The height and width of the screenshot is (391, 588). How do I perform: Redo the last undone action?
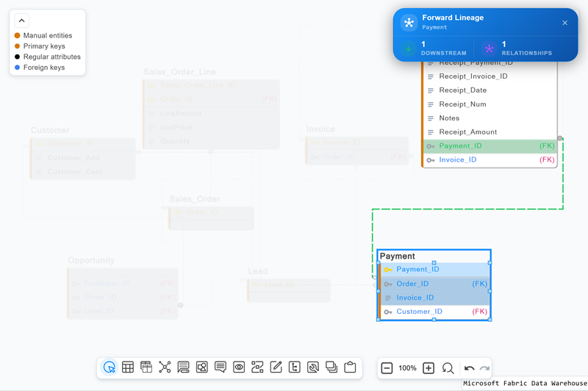pos(484,368)
